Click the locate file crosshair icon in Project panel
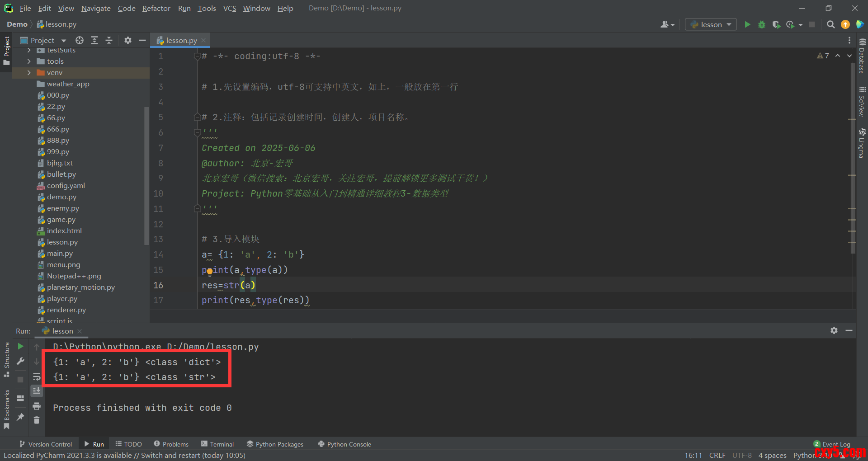The image size is (868, 461). 80,40
